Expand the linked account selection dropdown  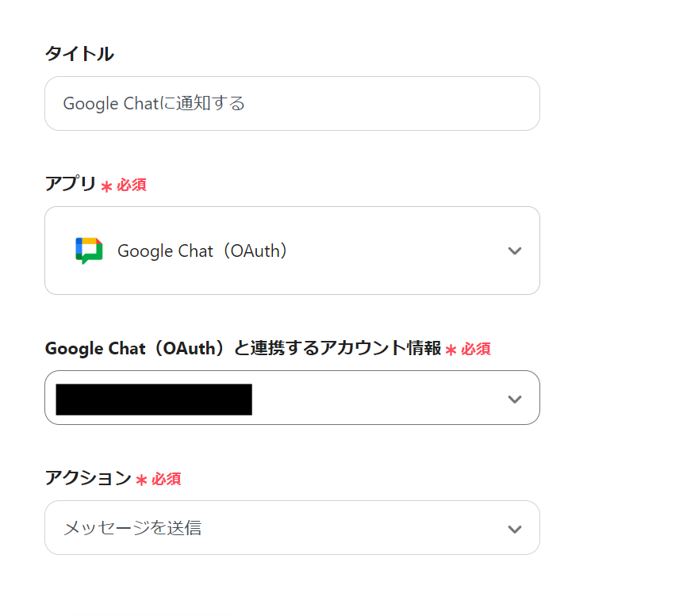pos(292,398)
